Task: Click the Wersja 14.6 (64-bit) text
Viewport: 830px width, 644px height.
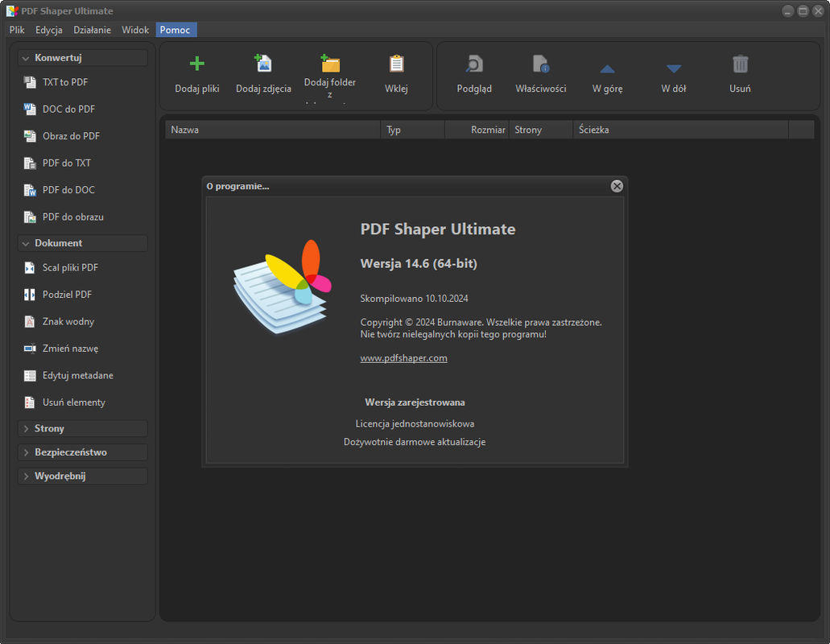Action: click(419, 263)
